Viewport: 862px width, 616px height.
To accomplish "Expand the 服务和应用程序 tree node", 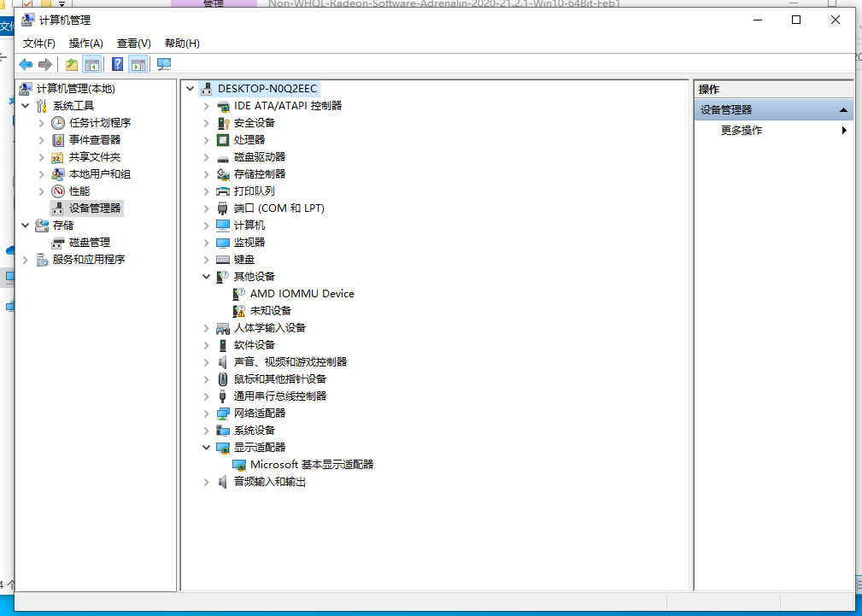I will (x=26, y=260).
